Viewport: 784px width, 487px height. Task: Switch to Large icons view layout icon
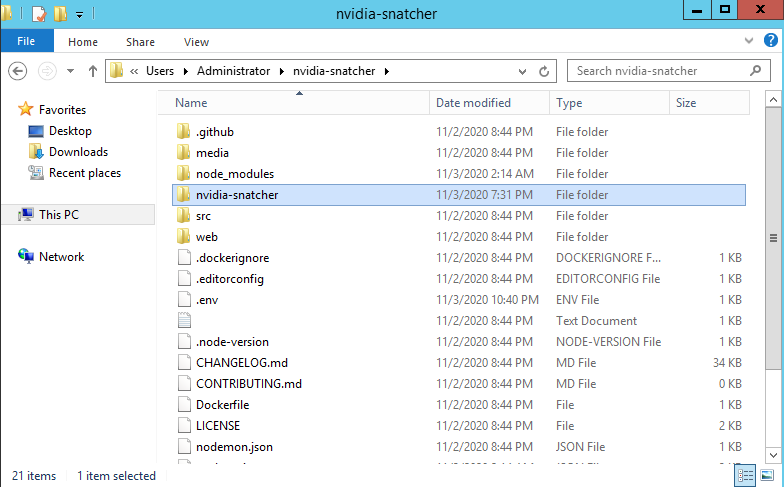(x=766, y=475)
